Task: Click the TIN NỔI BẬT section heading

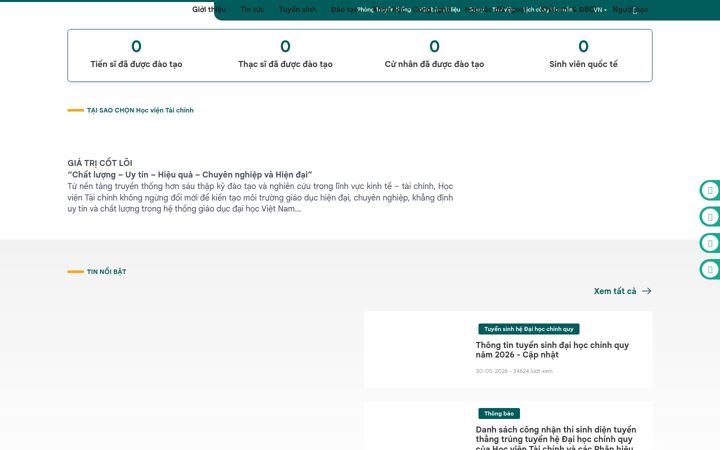Action: [107, 272]
